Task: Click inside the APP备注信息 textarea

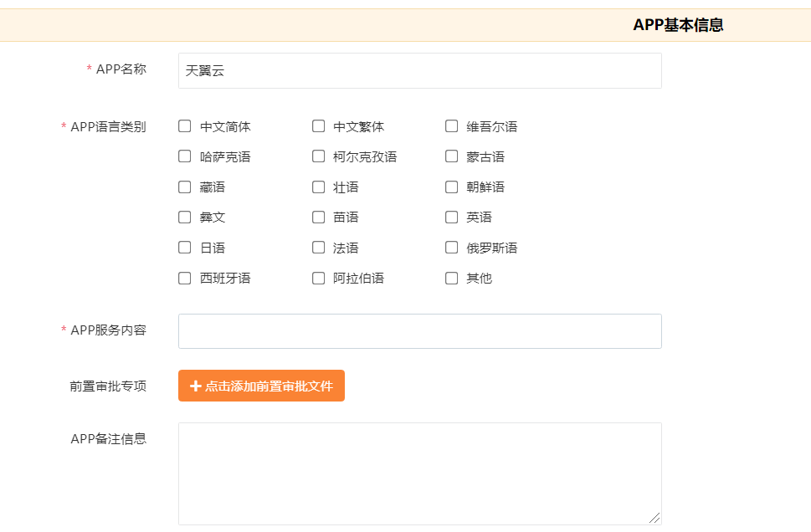Action: pos(420,473)
